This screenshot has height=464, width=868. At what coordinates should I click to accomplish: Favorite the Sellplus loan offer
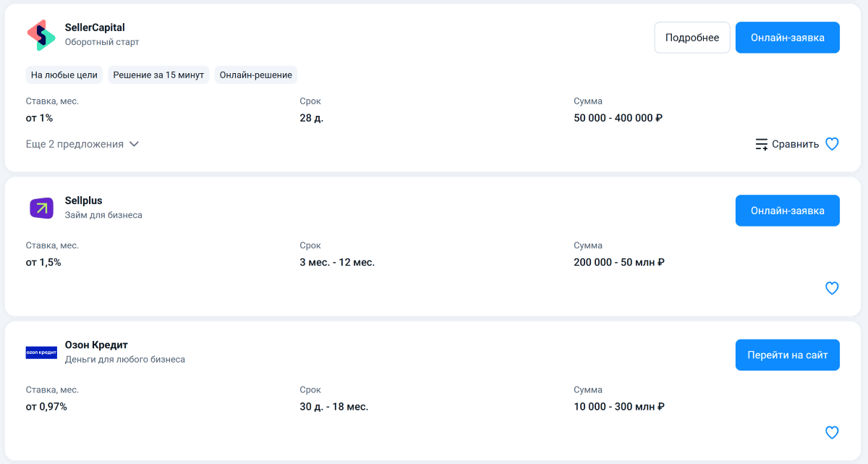point(832,288)
